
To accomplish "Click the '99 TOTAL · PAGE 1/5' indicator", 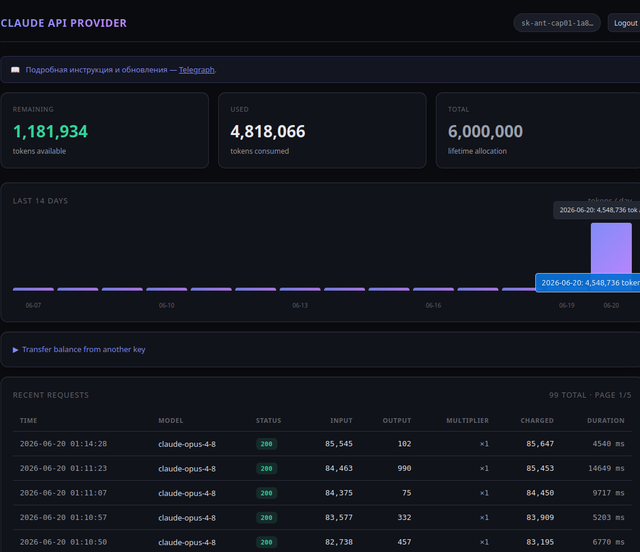I will click(590, 395).
